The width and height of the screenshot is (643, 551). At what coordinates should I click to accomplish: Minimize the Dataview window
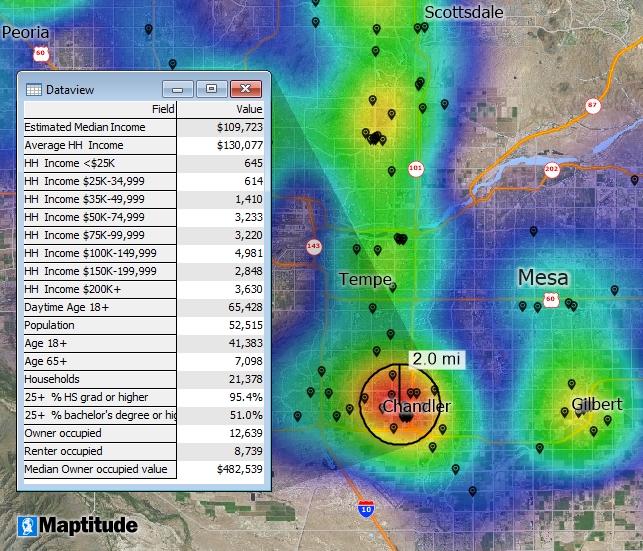point(178,89)
